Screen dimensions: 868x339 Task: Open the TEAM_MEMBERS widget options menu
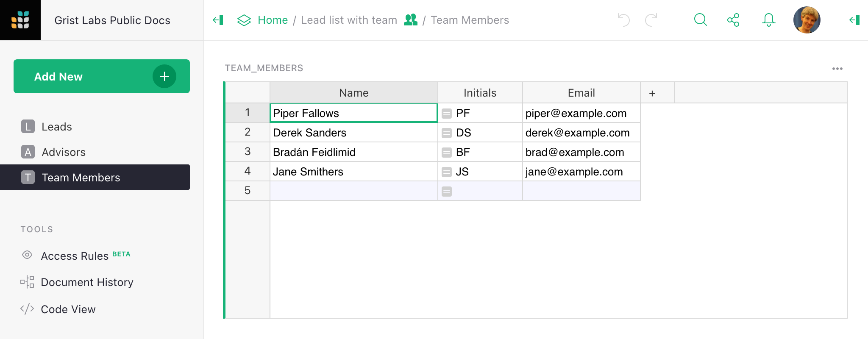(x=838, y=68)
